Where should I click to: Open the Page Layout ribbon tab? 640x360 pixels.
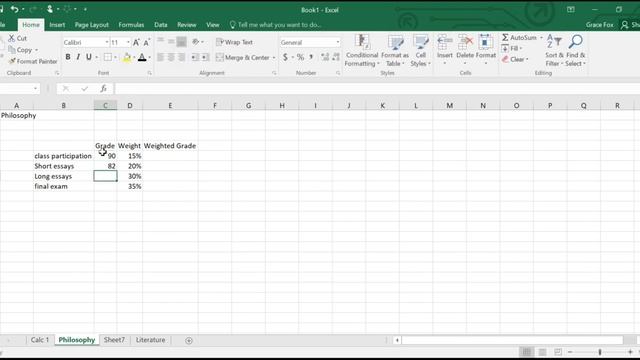91,25
